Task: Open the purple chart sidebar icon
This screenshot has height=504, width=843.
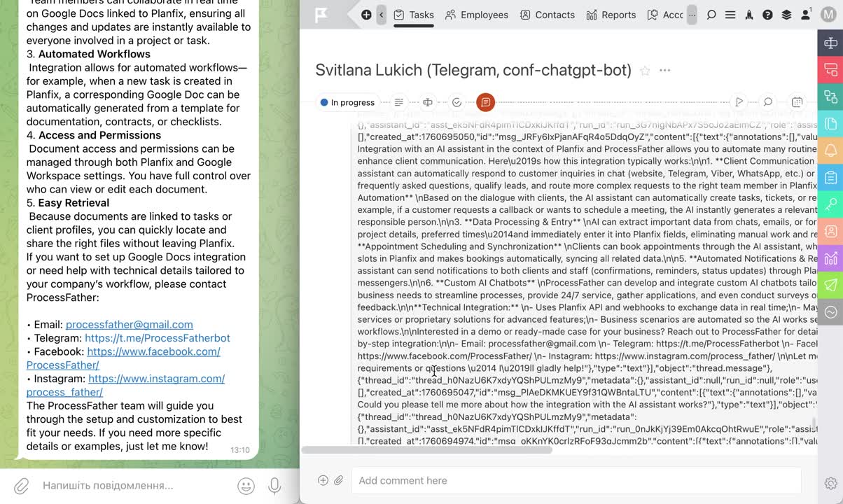Action: 830,258
